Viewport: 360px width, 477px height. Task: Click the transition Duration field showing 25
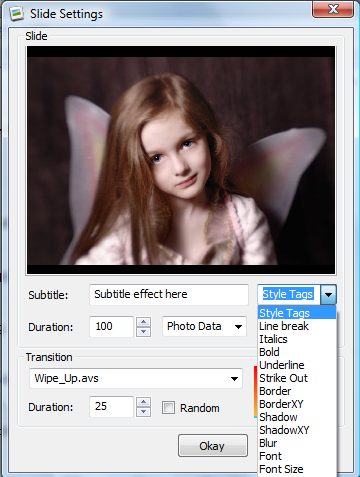point(112,407)
